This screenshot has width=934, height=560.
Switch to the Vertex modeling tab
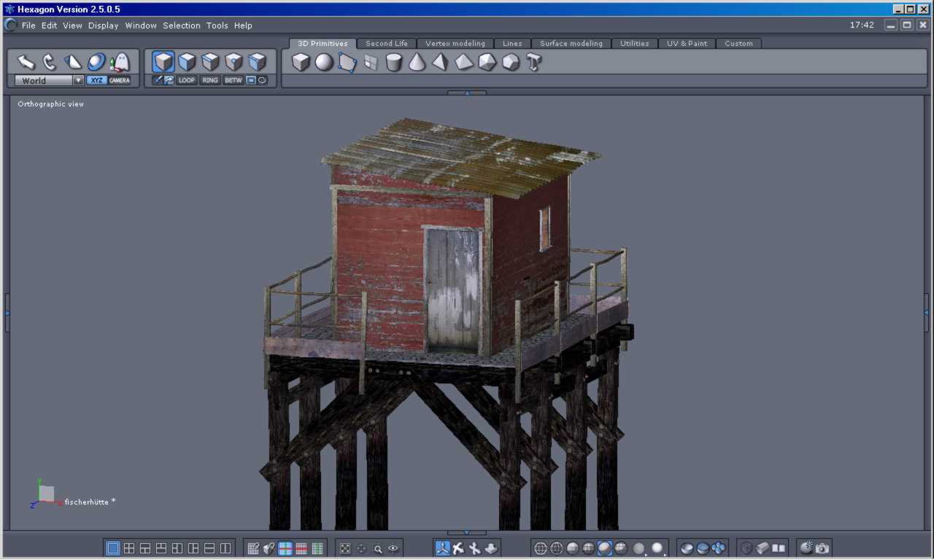pyautogui.click(x=455, y=44)
